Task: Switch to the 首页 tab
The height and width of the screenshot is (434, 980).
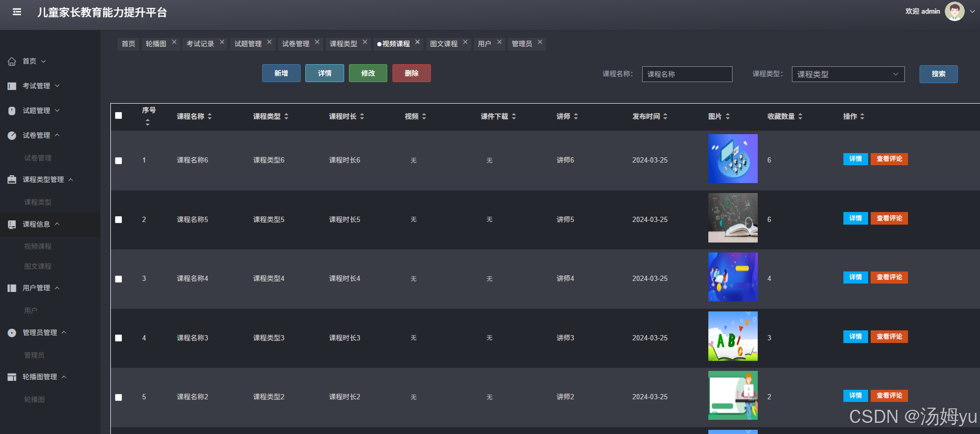Action: [128, 44]
